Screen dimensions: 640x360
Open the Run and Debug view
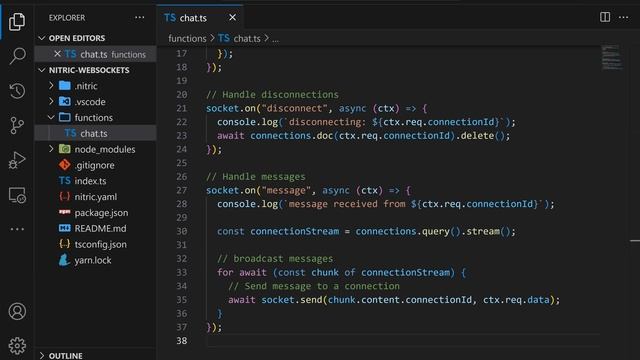tap(17, 160)
